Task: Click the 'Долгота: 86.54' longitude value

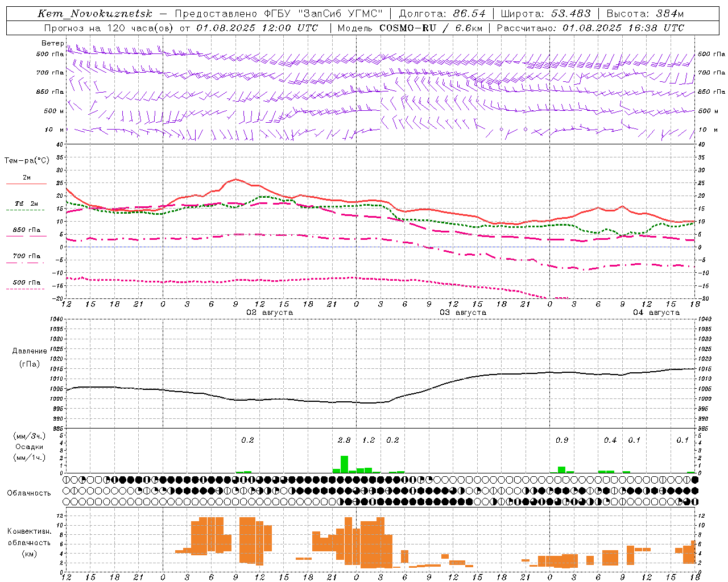Action: (x=442, y=14)
